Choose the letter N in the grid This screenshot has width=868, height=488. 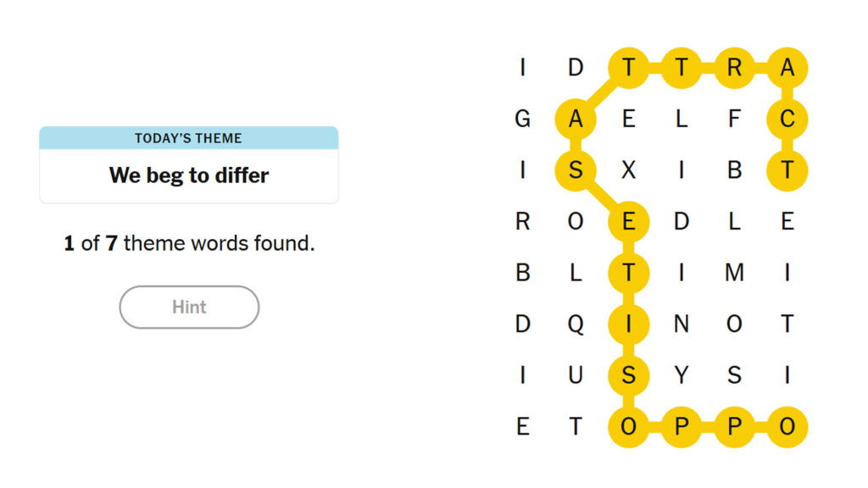click(682, 324)
